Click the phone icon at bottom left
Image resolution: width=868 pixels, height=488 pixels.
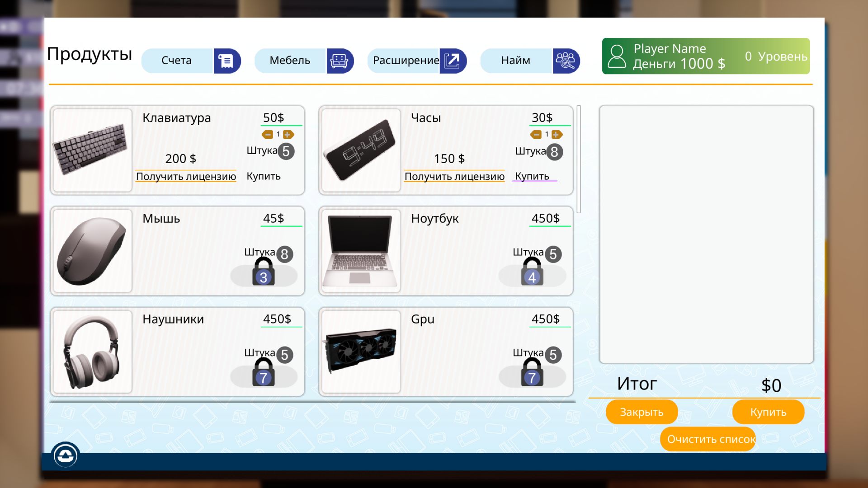(x=66, y=455)
